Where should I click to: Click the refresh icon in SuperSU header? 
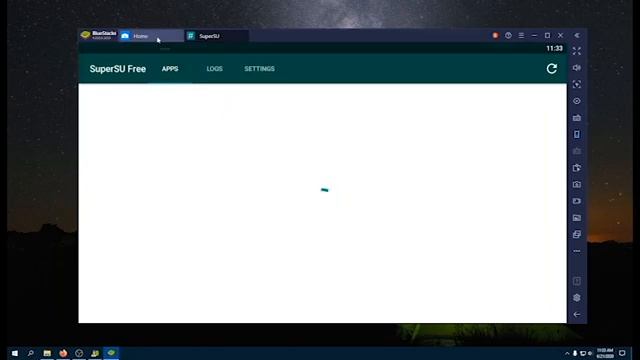coord(551,69)
